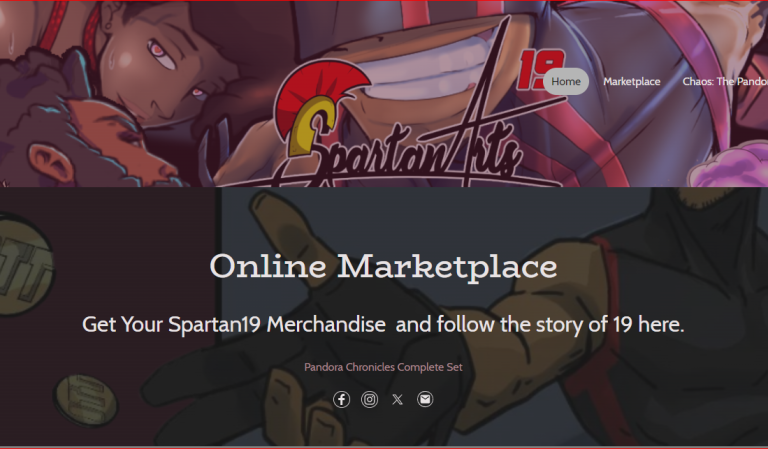The image size is (768, 449).
Task: Open the Facebook social icon
Action: pos(341,400)
